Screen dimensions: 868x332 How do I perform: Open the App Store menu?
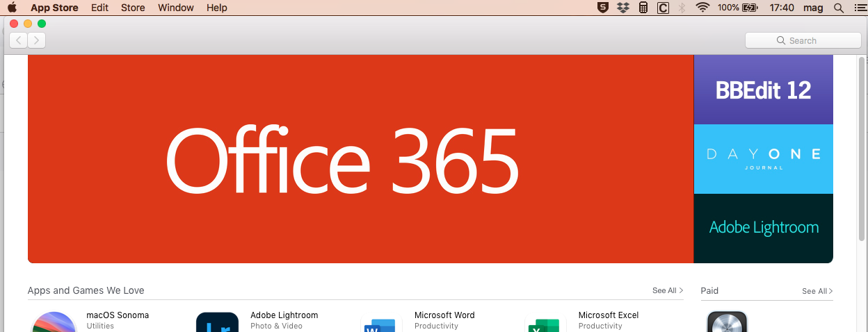click(x=54, y=8)
